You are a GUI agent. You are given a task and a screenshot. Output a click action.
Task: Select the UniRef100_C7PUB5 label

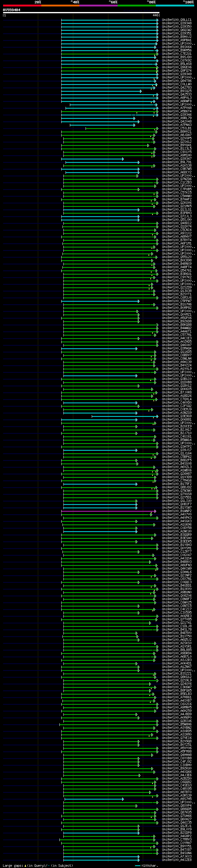tap(176, 189)
